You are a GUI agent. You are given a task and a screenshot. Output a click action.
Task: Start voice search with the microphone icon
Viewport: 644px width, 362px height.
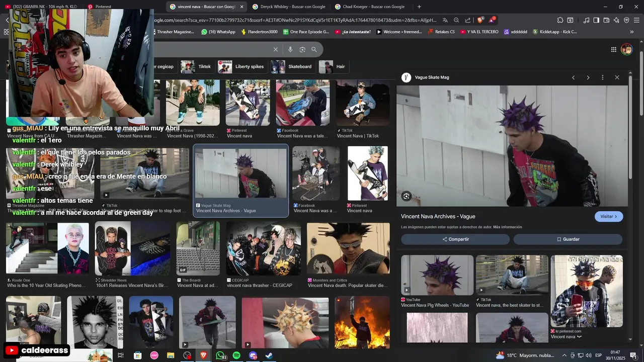click(x=290, y=49)
